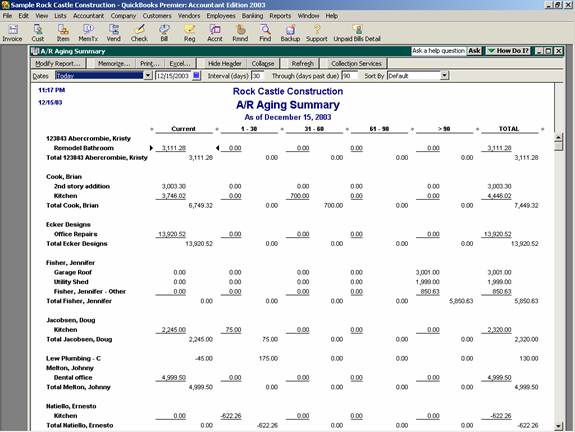
Task: Click the Item list toolbar icon
Action: (63, 33)
